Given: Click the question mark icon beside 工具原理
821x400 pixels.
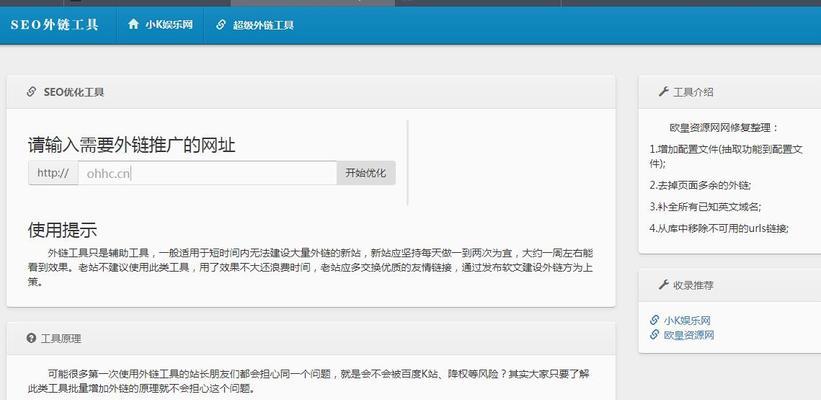Looking at the screenshot, I should (31, 338).
